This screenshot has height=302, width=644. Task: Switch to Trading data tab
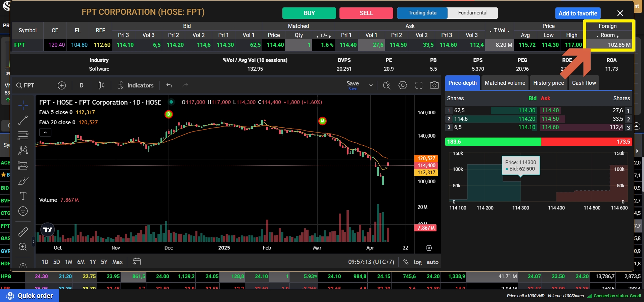tap(422, 13)
